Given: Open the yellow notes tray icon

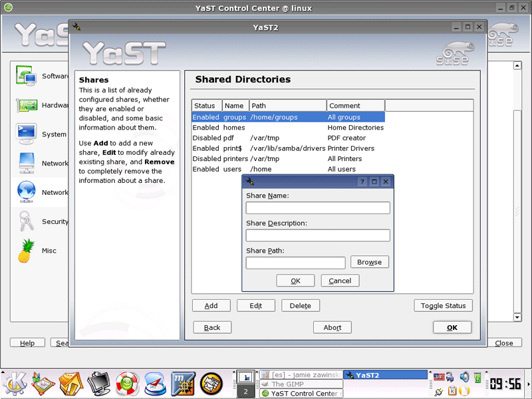Looking at the screenshot, I should [464, 391].
